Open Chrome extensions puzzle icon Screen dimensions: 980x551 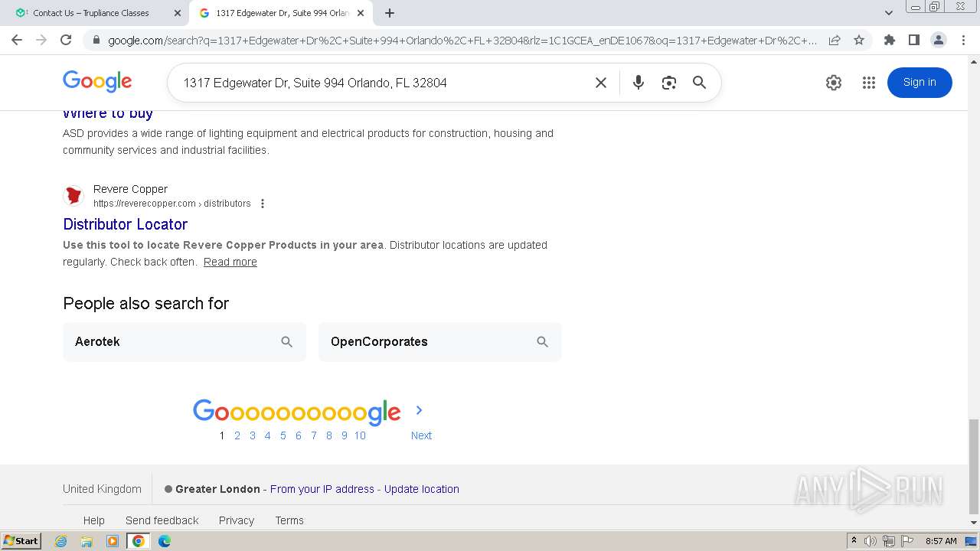(889, 40)
